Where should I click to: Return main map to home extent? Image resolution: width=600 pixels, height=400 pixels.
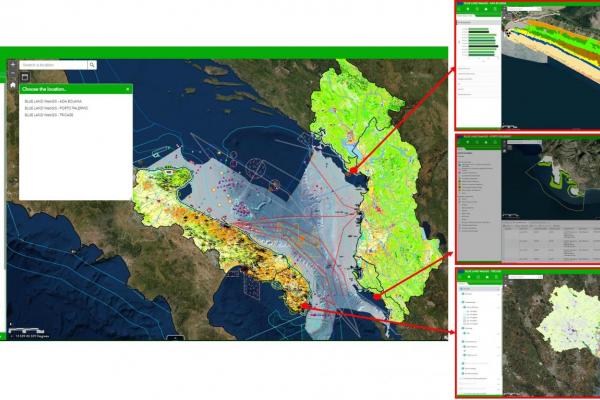[x=13, y=85]
